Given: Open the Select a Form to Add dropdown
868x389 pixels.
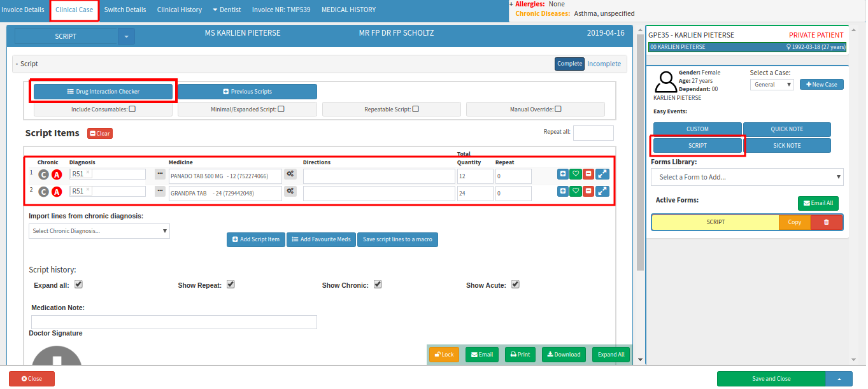Looking at the screenshot, I should point(747,177).
